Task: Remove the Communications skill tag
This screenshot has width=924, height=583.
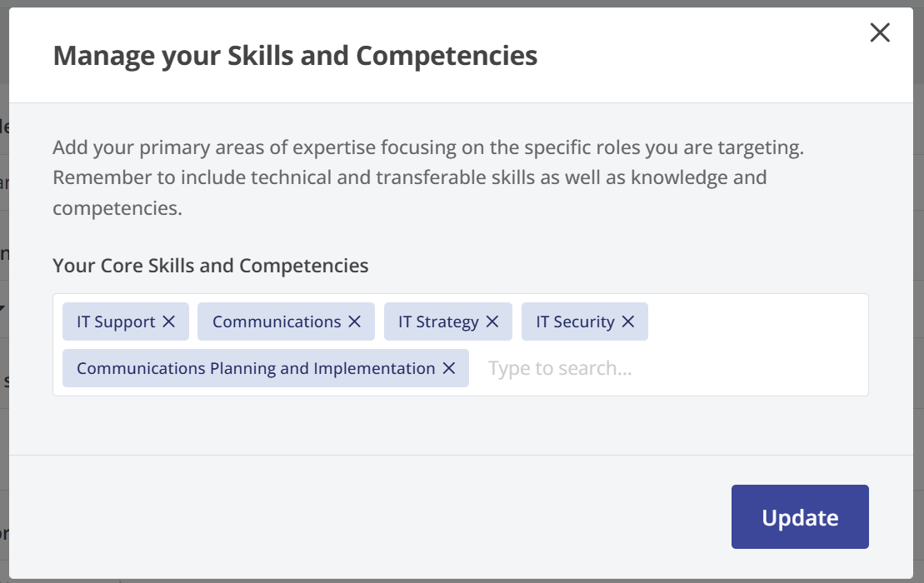Action: (354, 321)
